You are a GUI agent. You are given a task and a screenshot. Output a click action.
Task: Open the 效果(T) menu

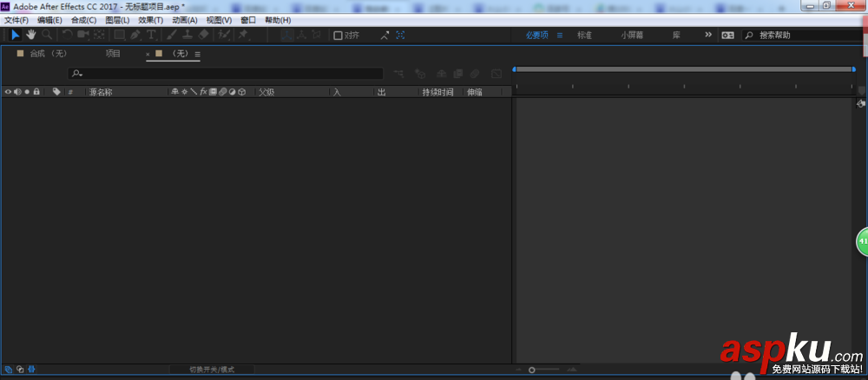tap(150, 20)
